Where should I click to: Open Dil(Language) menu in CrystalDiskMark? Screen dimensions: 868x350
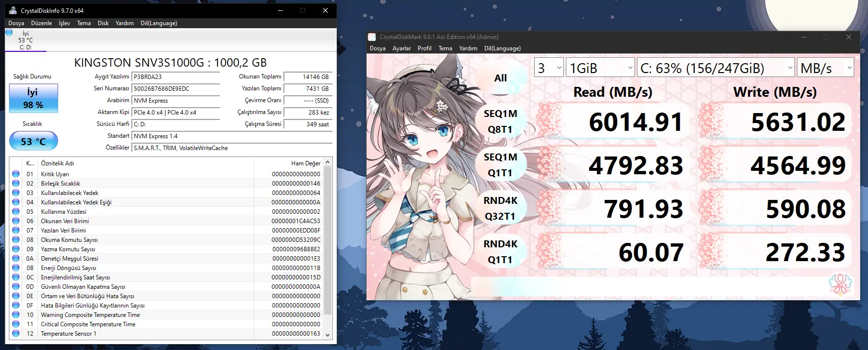pyautogui.click(x=503, y=48)
